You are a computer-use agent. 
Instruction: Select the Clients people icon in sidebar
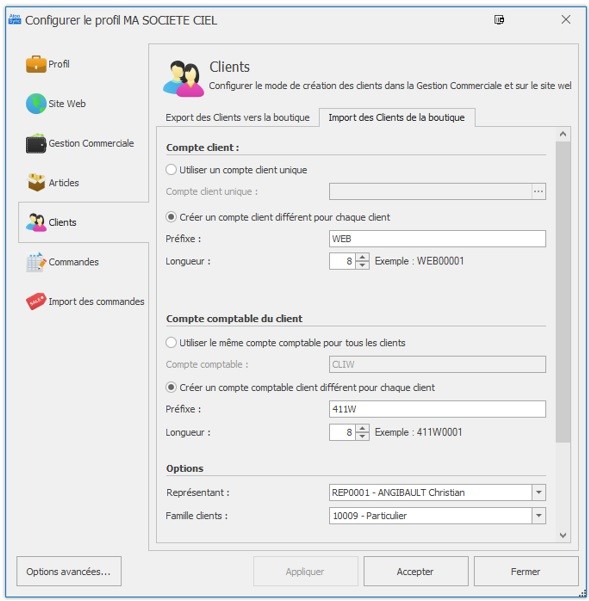click(x=36, y=222)
